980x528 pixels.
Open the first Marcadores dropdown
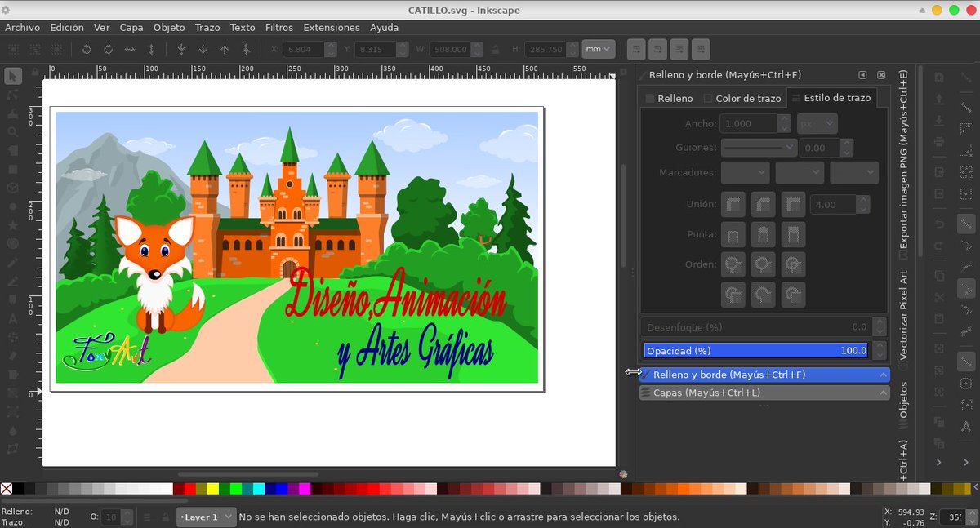point(746,172)
